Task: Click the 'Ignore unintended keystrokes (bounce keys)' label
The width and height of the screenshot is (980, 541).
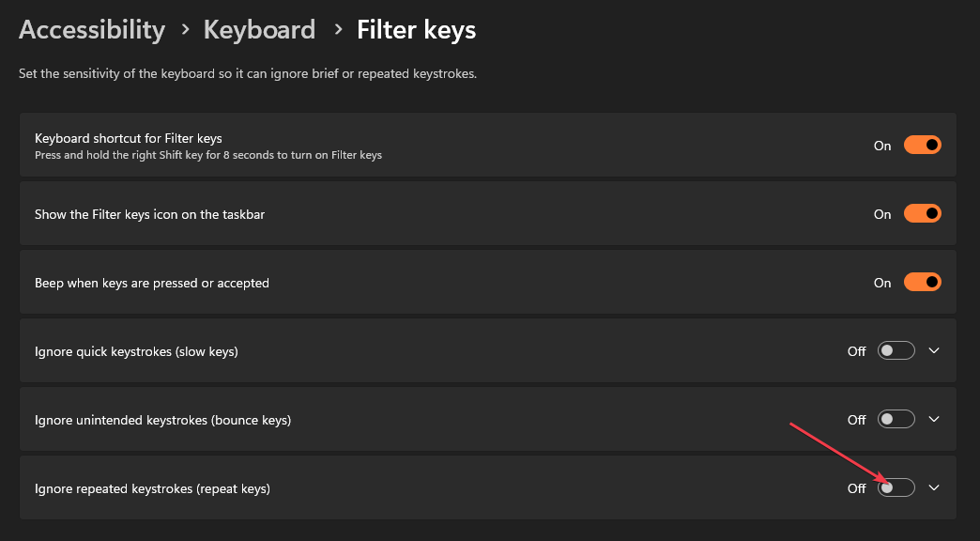Action: tap(162, 421)
